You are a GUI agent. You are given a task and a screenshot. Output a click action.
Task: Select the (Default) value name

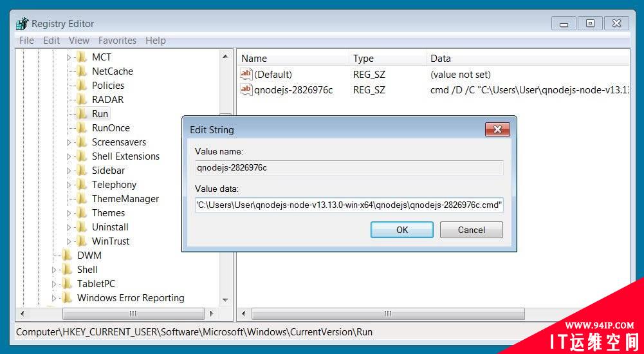pyautogui.click(x=273, y=75)
